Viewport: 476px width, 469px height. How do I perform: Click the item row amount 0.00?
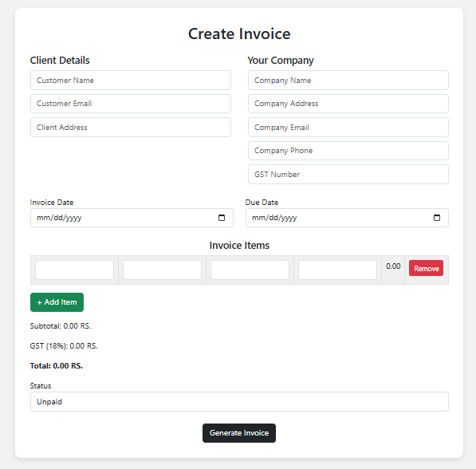393,266
